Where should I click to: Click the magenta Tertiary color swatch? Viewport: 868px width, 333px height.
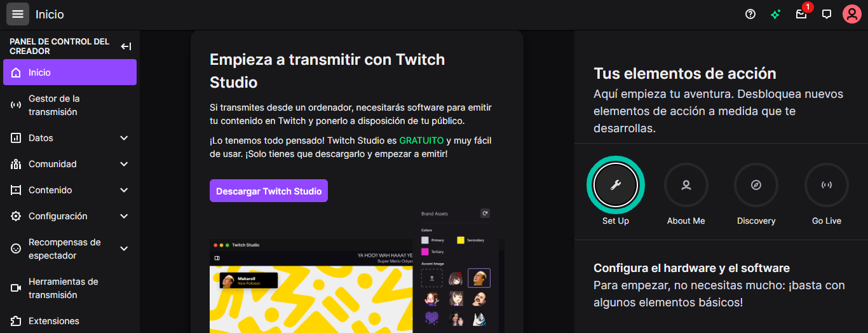pyautogui.click(x=425, y=252)
